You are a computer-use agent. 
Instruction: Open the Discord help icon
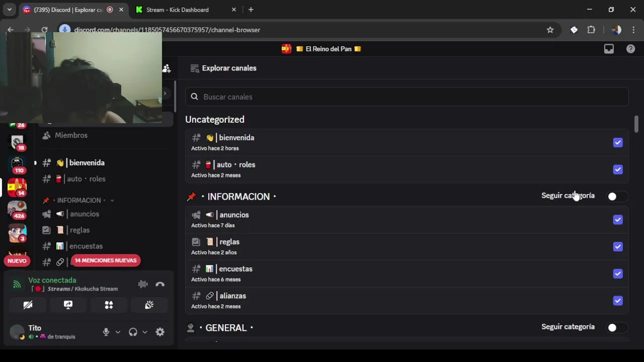tap(630, 49)
